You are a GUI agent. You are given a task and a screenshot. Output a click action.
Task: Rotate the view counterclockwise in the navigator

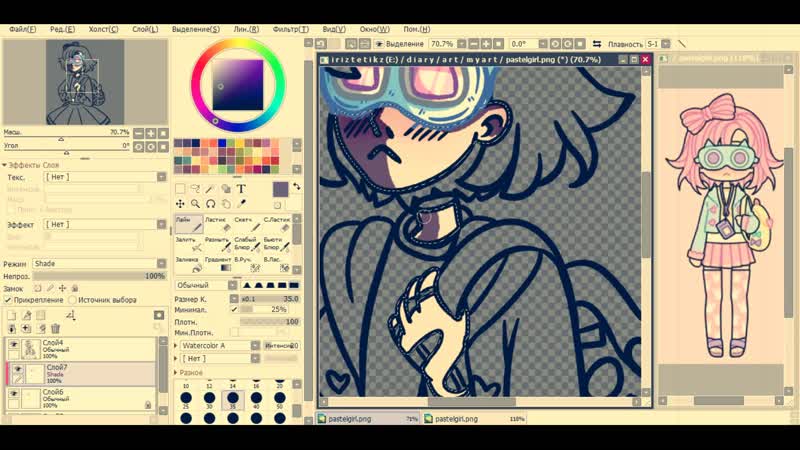point(139,147)
